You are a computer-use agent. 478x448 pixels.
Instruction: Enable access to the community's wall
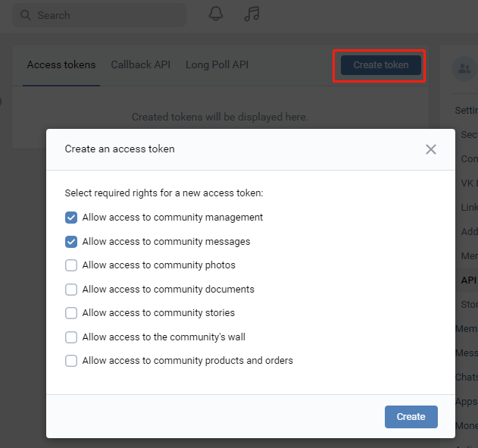pyautogui.click(x=71, y=337)
